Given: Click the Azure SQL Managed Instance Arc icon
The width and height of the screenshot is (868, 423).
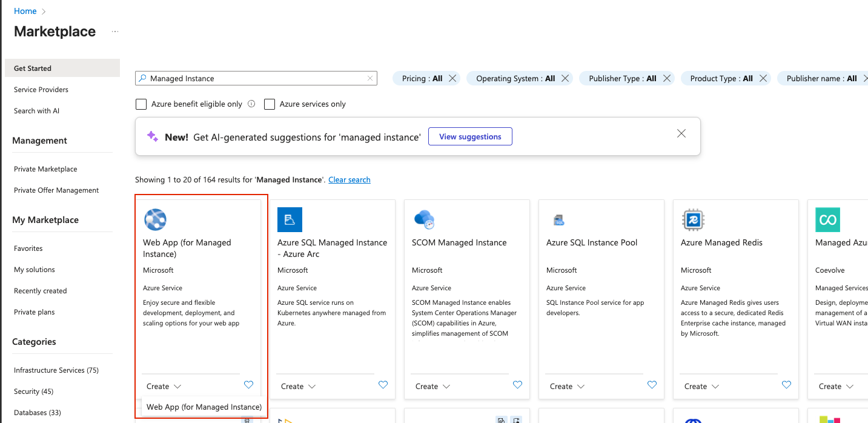Looking at the screenshot, I should (x=290, y=219).
